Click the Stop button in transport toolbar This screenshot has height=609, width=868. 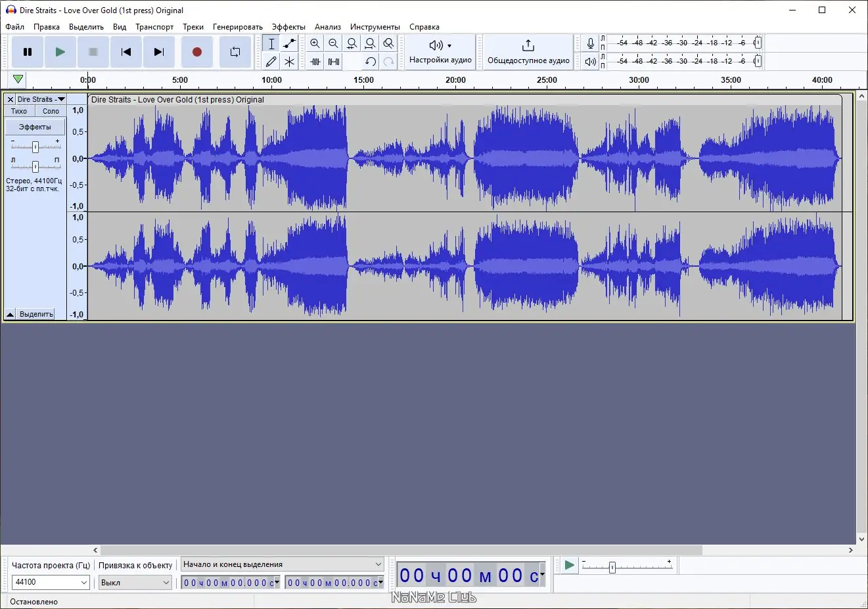pyautogui.click(x=93, y=52)
